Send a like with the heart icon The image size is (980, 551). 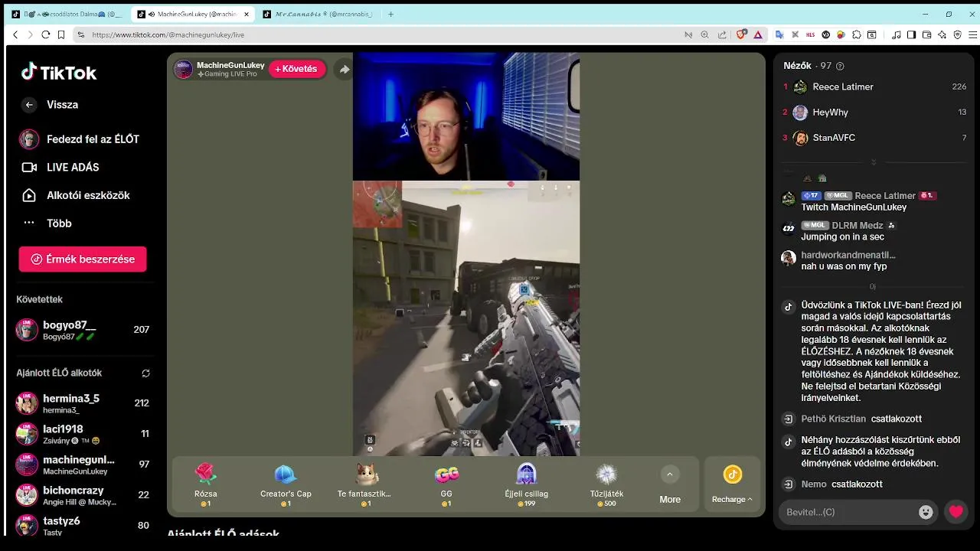[955, 512]
